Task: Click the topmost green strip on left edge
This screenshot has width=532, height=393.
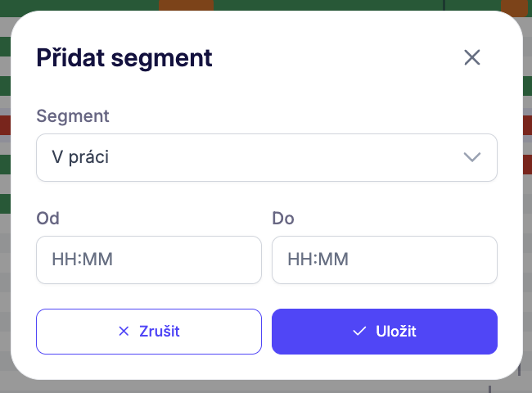Action: click(x=4, y=46)
